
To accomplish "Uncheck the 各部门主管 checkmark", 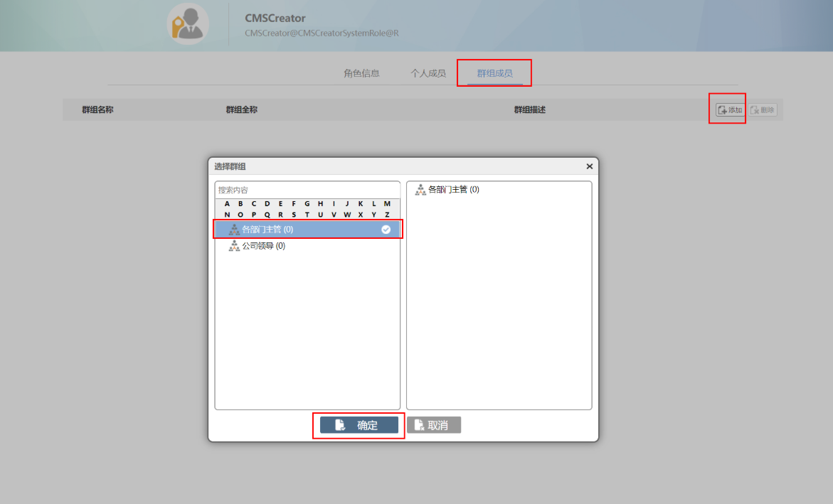I will point(386,230).
